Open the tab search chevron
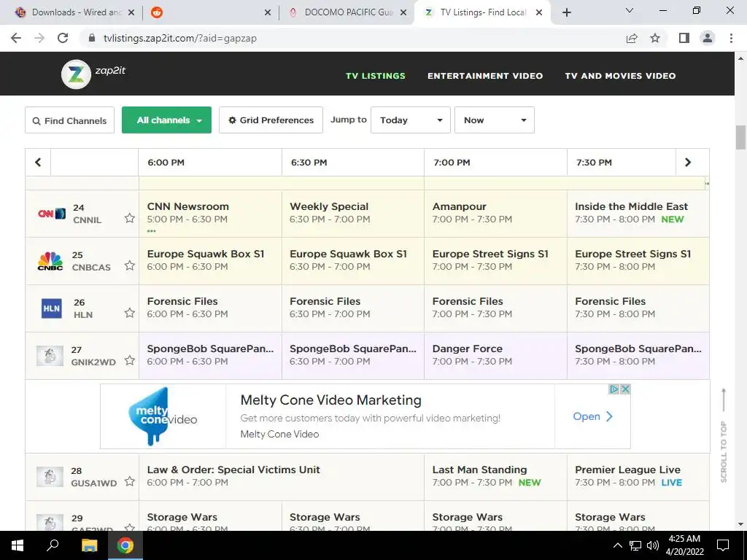Image resolution: width=747 pixels, height=560 pixels. click(630, 10)
